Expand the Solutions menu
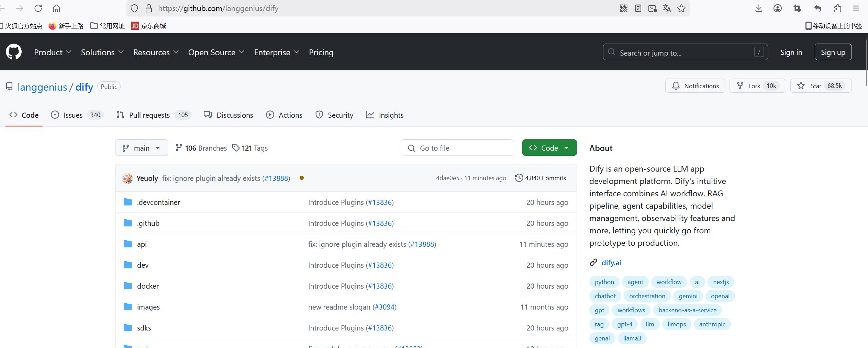 [102, 52]
